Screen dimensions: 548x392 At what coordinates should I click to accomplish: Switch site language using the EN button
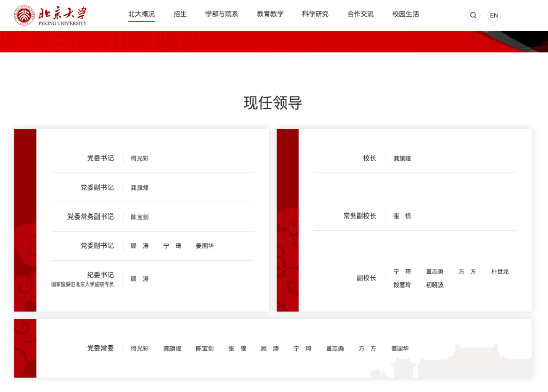coord(494,15)
